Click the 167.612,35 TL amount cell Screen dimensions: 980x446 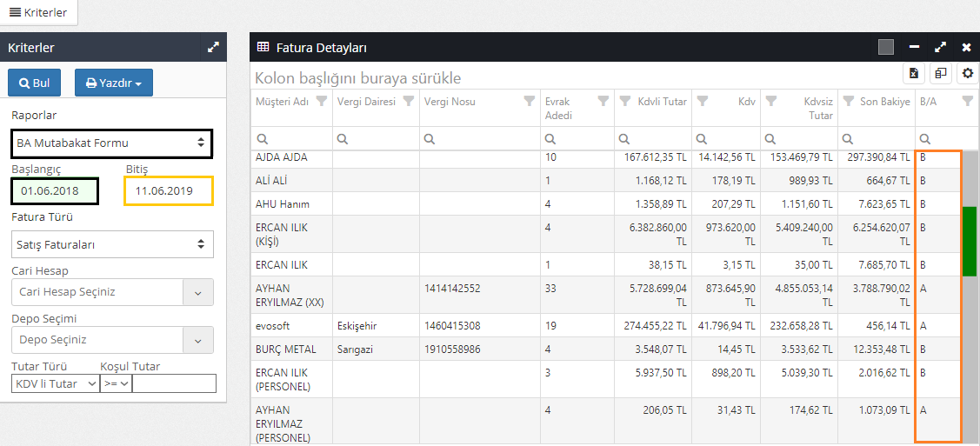point(652,158)
